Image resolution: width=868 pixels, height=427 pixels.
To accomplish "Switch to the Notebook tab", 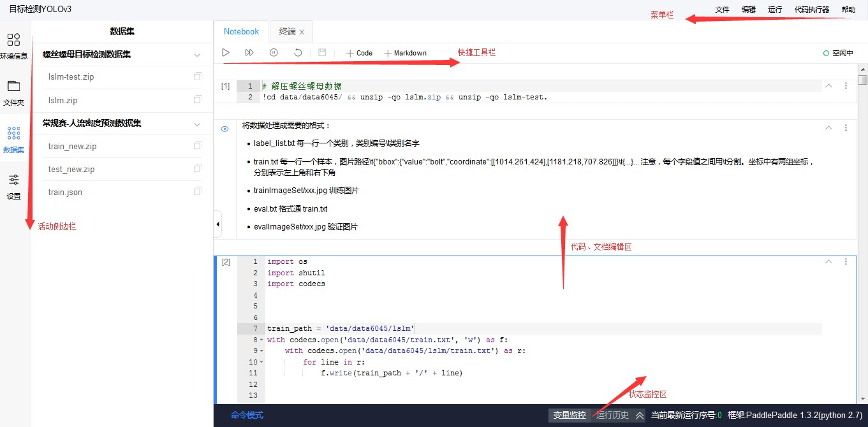I will (x=241, y=31).
